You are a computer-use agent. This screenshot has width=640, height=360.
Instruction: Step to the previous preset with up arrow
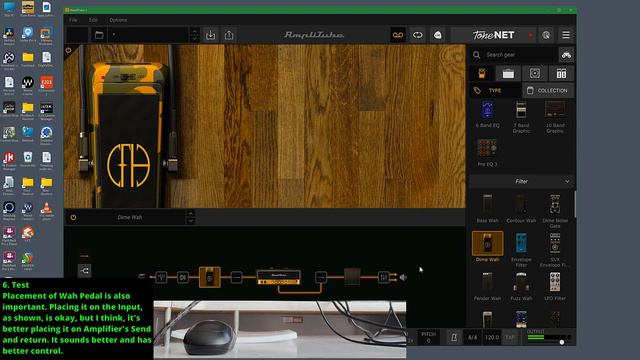(194, 31)
